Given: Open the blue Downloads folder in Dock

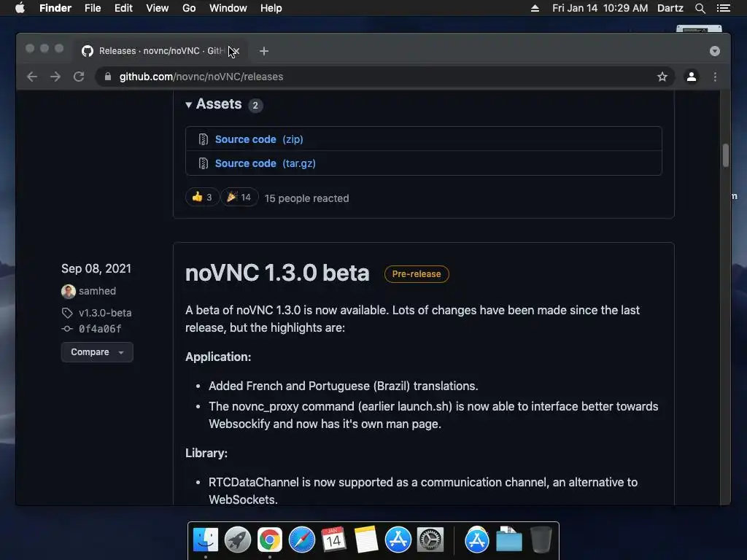Looking at the screenshot, I should point(508,540).
